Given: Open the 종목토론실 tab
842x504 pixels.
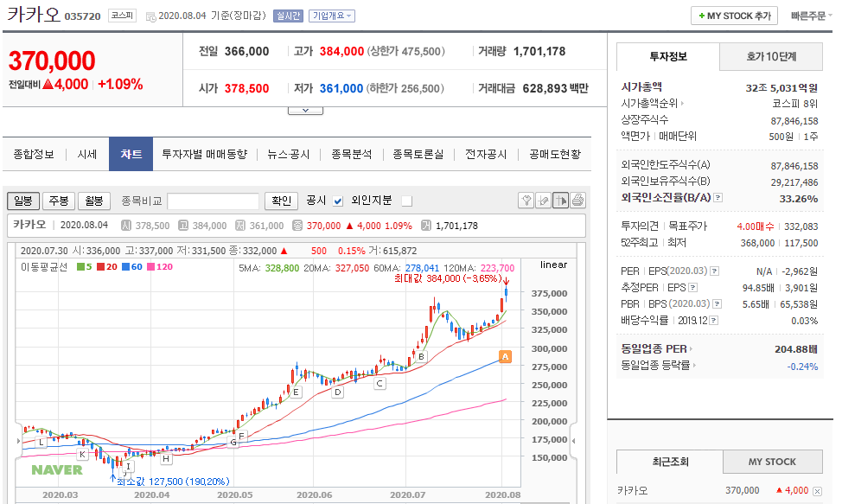Looking at the screenshot, I should [418, 155].
